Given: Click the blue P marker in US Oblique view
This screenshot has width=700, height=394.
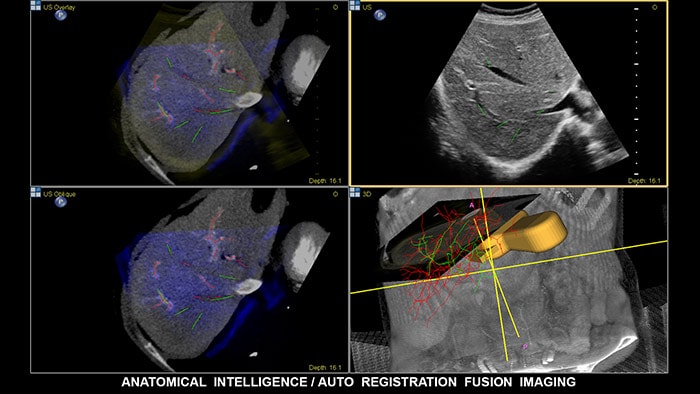Looking at the screenshot, I should [60, 202].
